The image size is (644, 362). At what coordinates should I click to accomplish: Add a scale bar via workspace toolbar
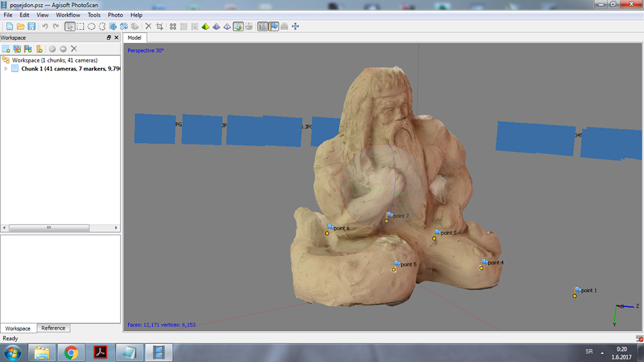point(40,49)
